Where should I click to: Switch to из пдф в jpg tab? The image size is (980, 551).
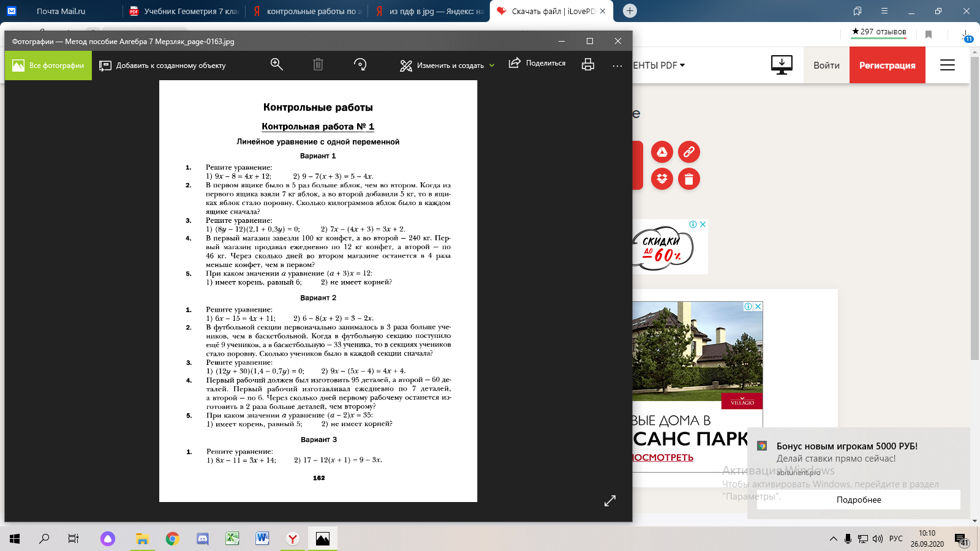point(429,11)
